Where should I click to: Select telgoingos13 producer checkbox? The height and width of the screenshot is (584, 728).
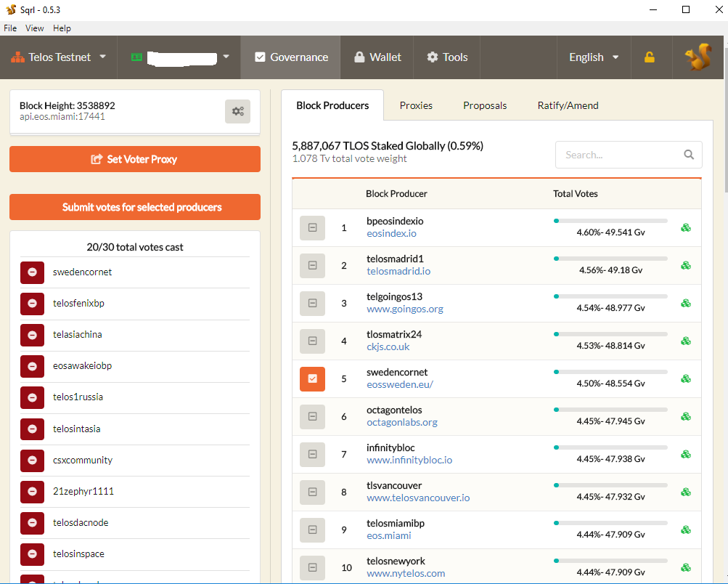pyautogui.click(x=312, y=303)
